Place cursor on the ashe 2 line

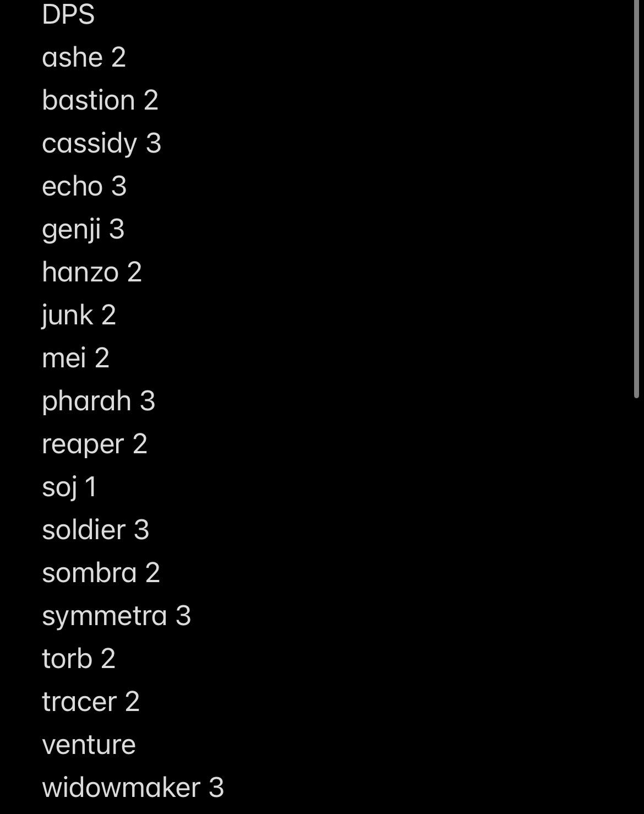(84, 57)
